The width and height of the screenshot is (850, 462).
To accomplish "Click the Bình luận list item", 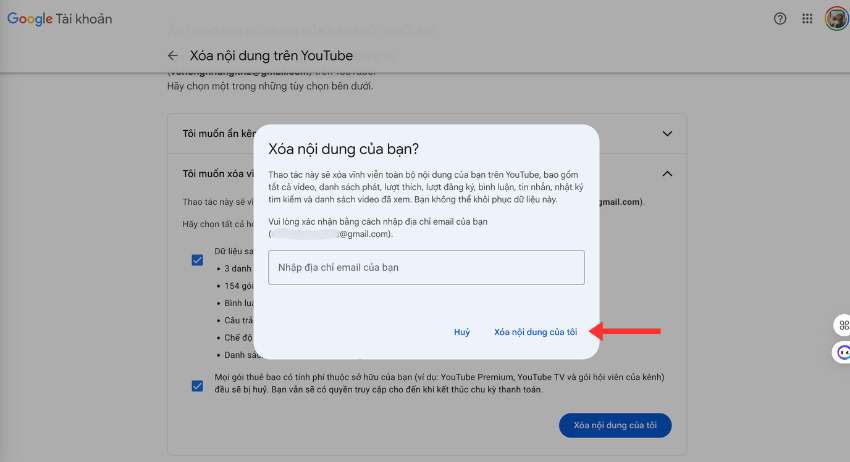I will (x=239, y=303).
